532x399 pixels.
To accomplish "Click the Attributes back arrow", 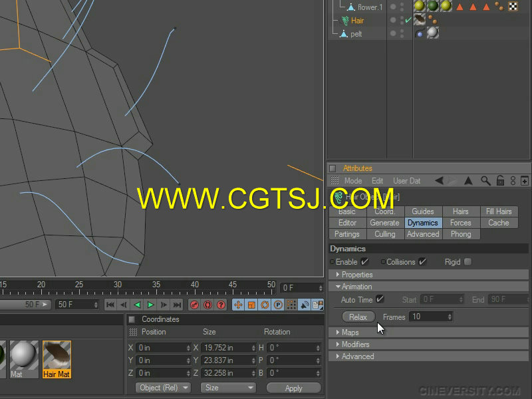I will (439, 181).
